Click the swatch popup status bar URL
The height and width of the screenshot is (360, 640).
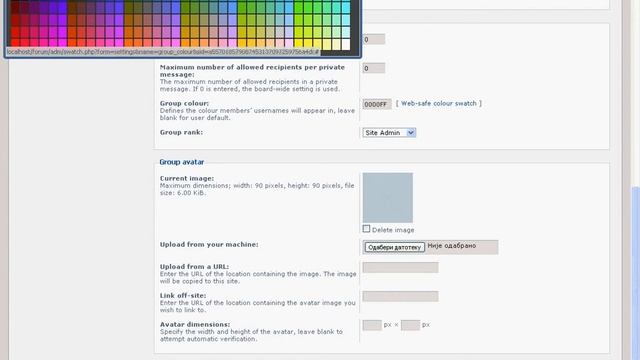(162, 52)
